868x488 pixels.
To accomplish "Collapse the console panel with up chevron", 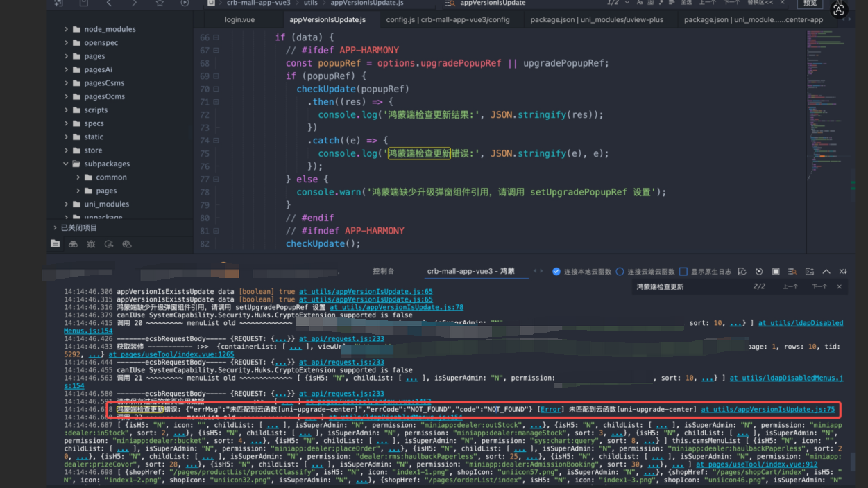I will tap(826, 272).
